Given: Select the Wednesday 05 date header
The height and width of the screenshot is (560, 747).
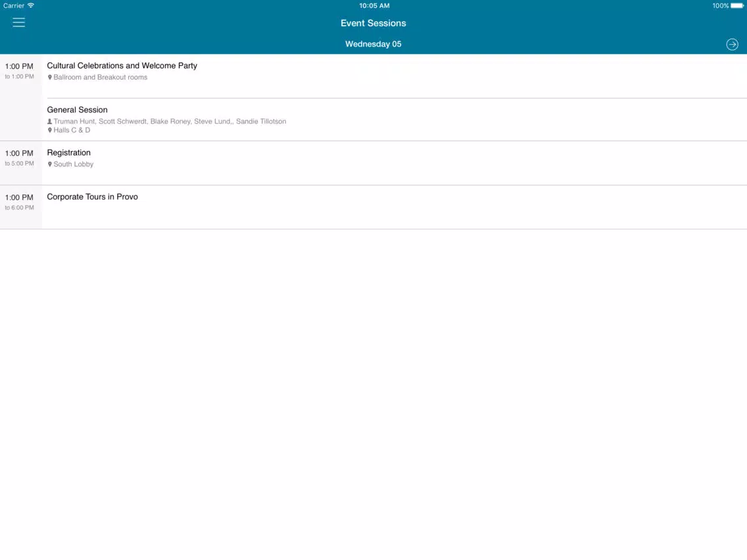Looking at the screenshot, I should [373, 44].
